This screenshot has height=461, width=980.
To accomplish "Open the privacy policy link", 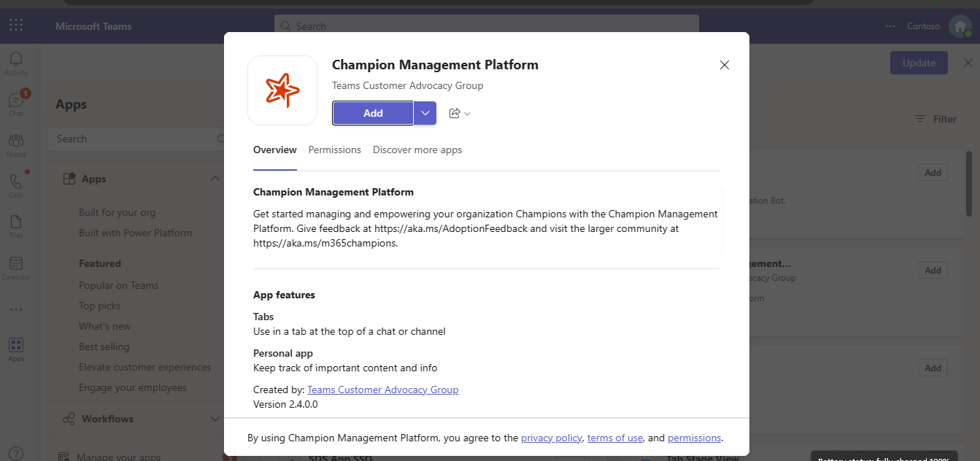I will [x=552, y=437].
